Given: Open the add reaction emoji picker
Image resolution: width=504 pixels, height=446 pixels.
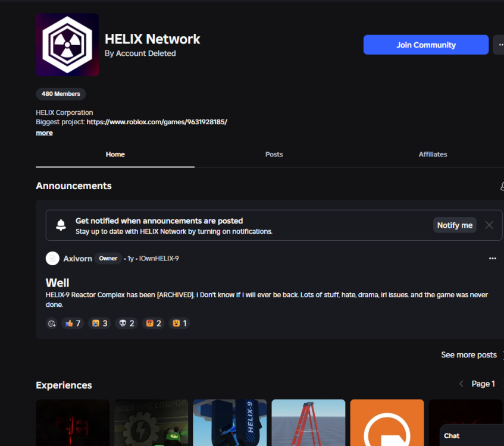Looking at the screenshot, I should tap(52, 323).
